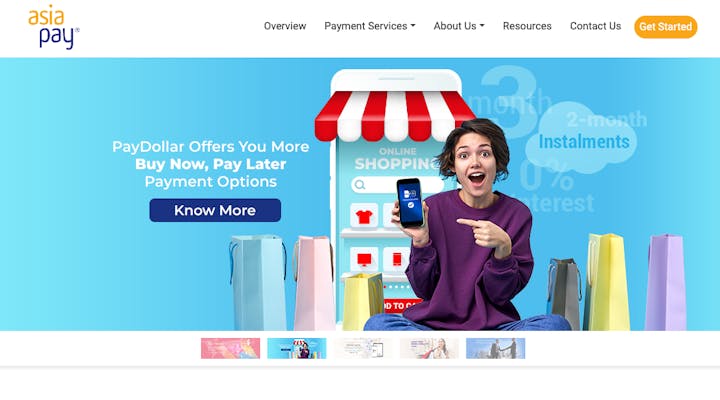Go to Contact Us

[595, 26]
